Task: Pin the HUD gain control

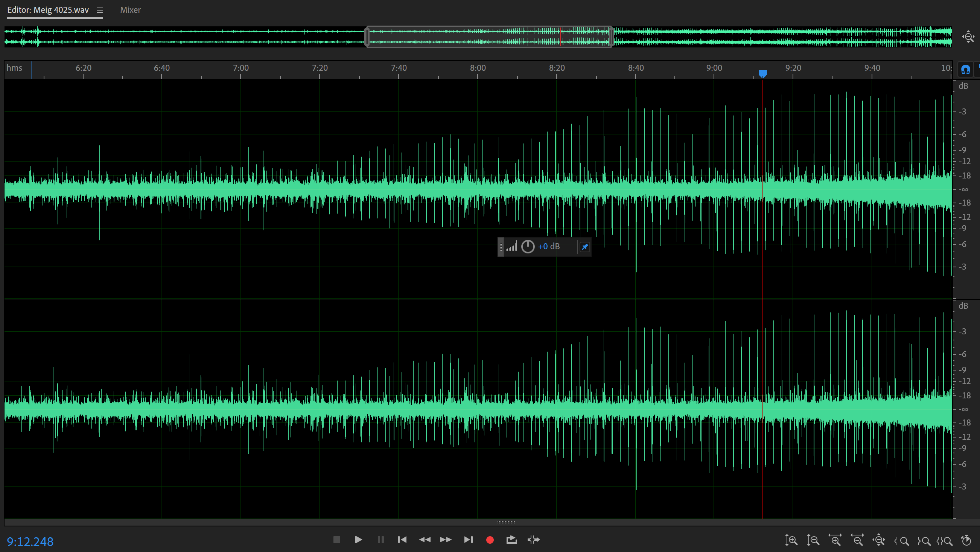Action: coord(584,247)
